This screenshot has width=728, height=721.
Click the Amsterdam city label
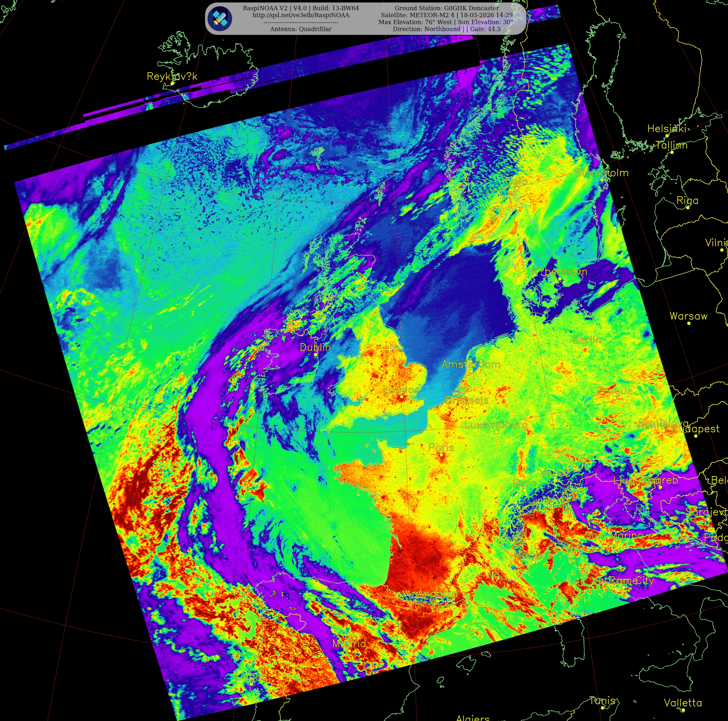(471, 364)
